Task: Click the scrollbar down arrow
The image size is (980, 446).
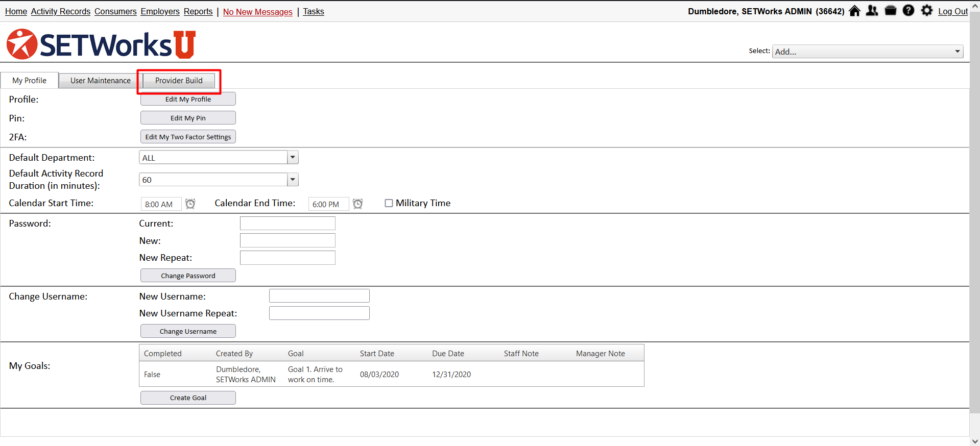Action: click(x=975, y=441)
